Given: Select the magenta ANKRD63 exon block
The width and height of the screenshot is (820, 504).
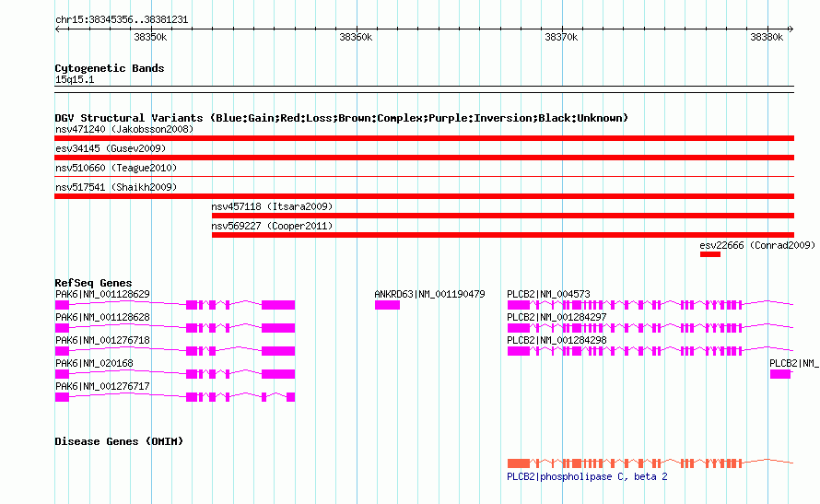Looking at the screenshot, I should [x=388, y=305].
